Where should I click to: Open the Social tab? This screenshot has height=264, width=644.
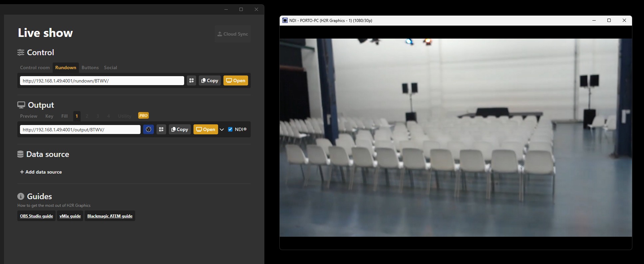(x=110, y=67)
